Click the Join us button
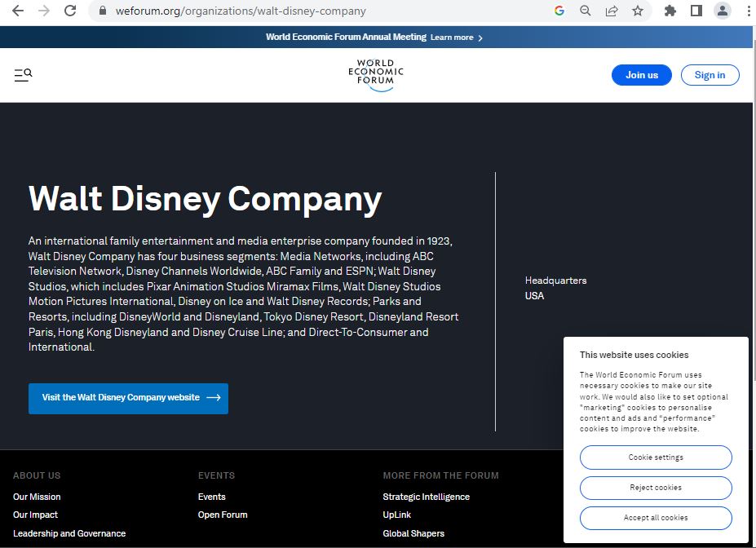 641,75
